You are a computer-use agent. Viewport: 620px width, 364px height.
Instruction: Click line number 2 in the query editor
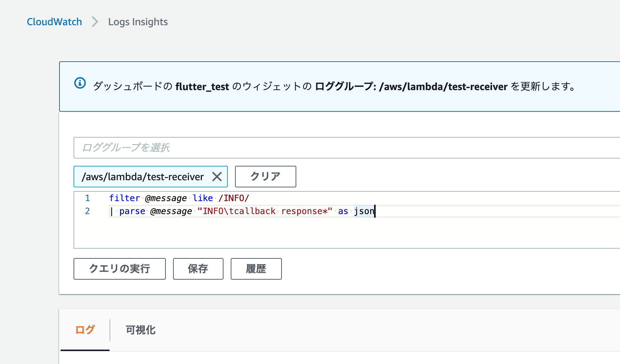coord(87,211)
